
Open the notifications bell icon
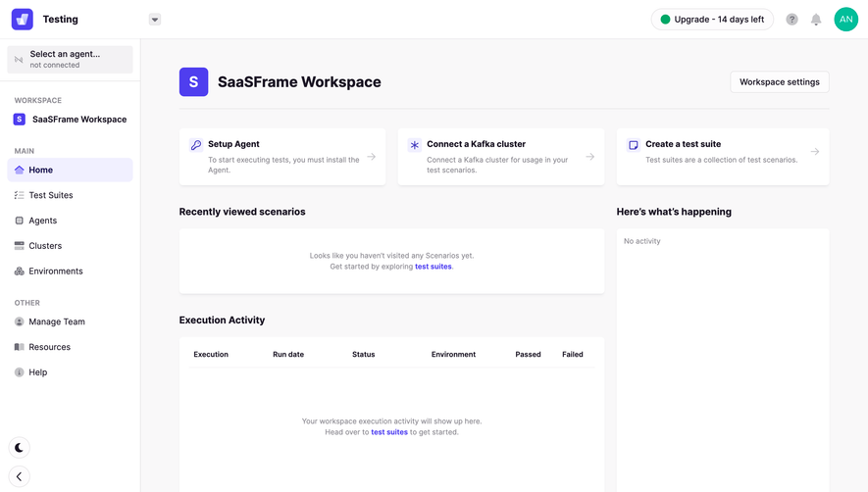pyautogui.click(x=816, y=20)
